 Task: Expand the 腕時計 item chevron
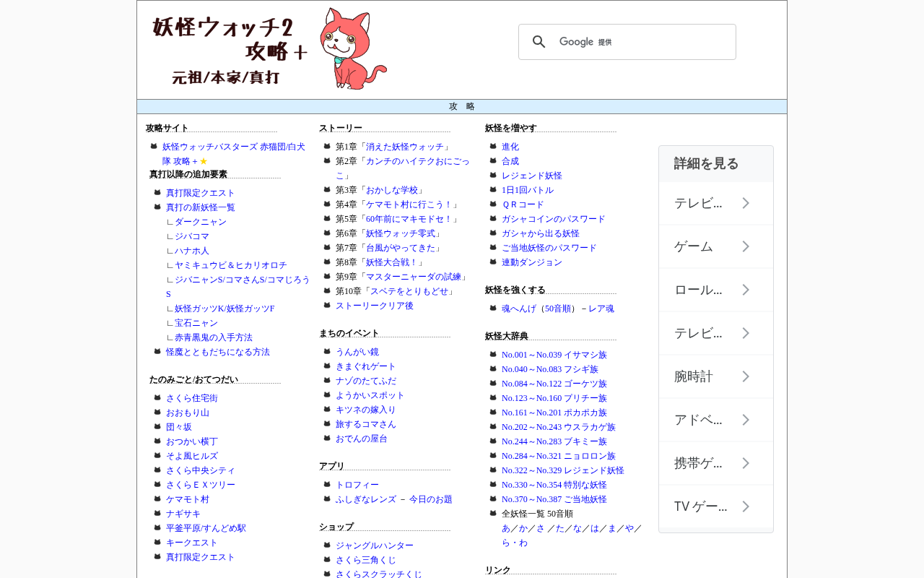746,376
